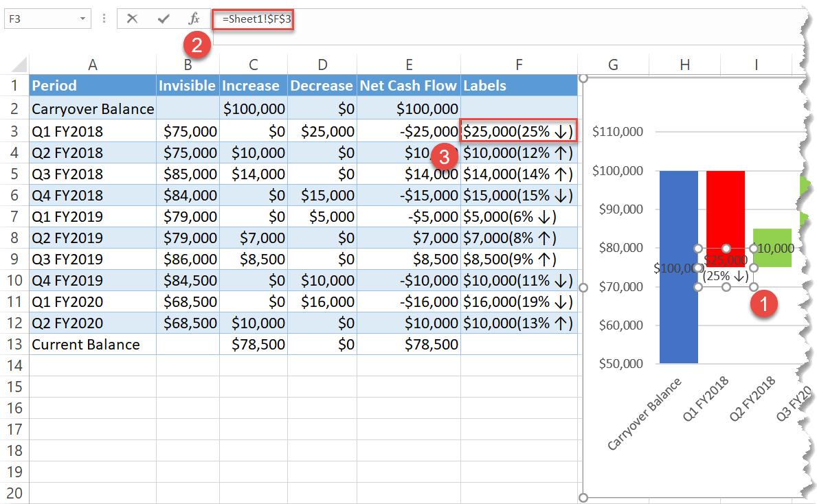Click the Q2 FY2018 axis category label

point(752,398)
